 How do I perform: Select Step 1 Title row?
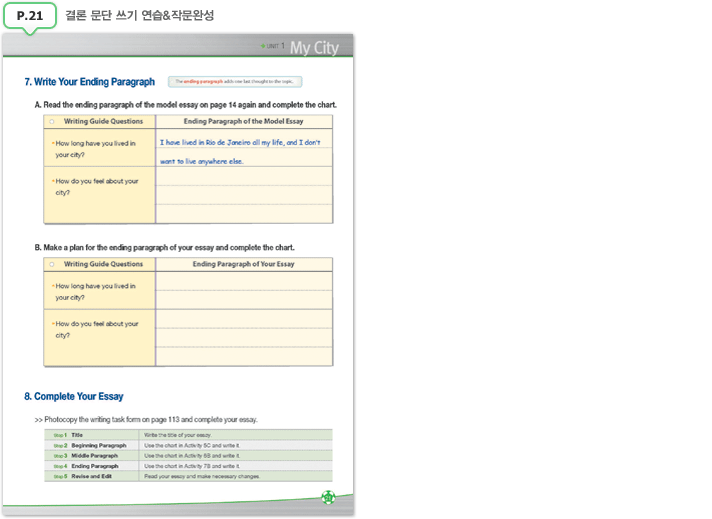188,435
